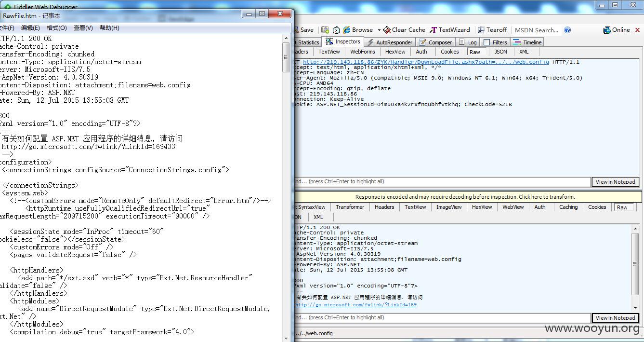Switch to the Composer tab

[436, 42]
